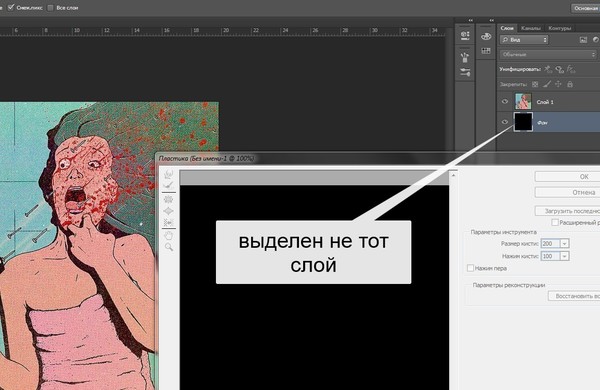Screen dimensions: 600x390
Task: Click the Загрузить последнюю сетку button
Action: click(567, 211)
